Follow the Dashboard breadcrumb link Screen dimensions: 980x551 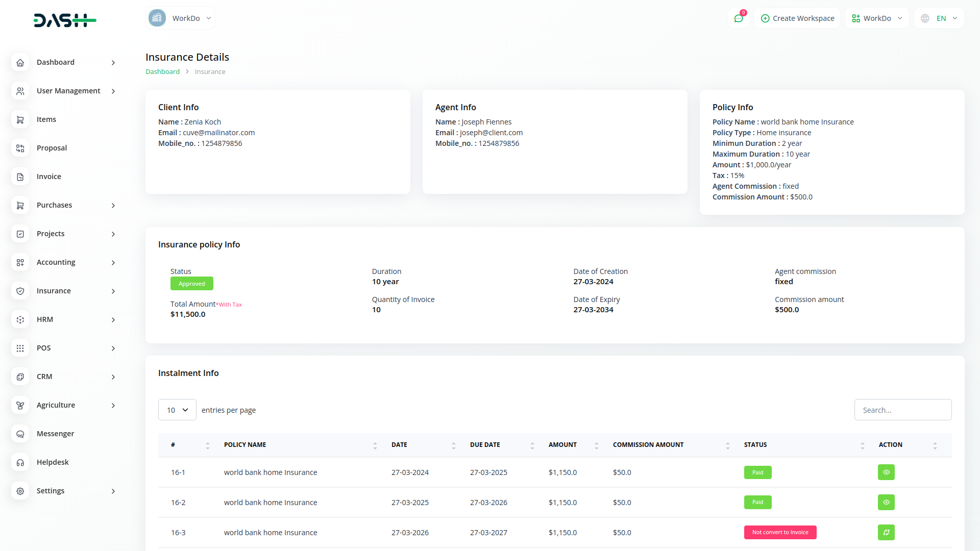[x=162, y=71]
